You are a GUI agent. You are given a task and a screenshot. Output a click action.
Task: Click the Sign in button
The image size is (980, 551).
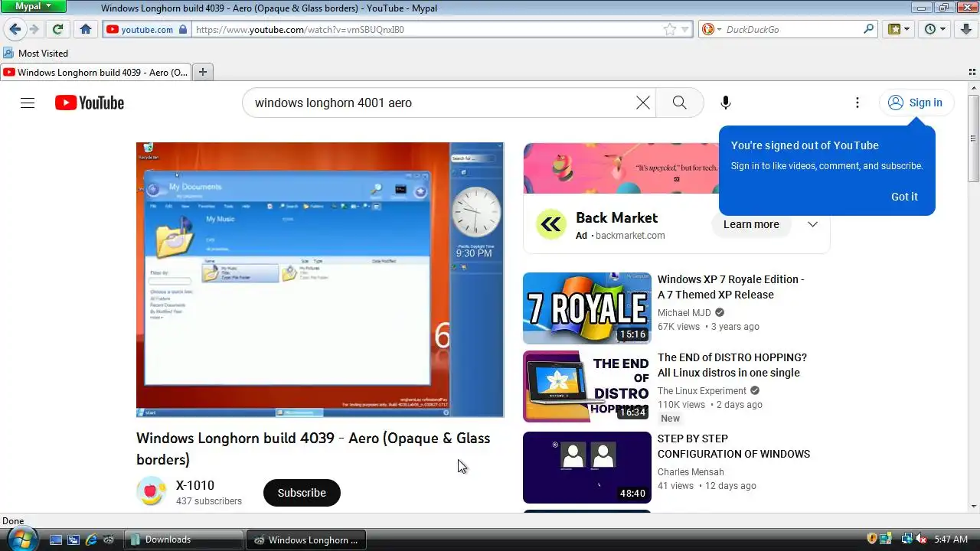[x=916, y=103]
